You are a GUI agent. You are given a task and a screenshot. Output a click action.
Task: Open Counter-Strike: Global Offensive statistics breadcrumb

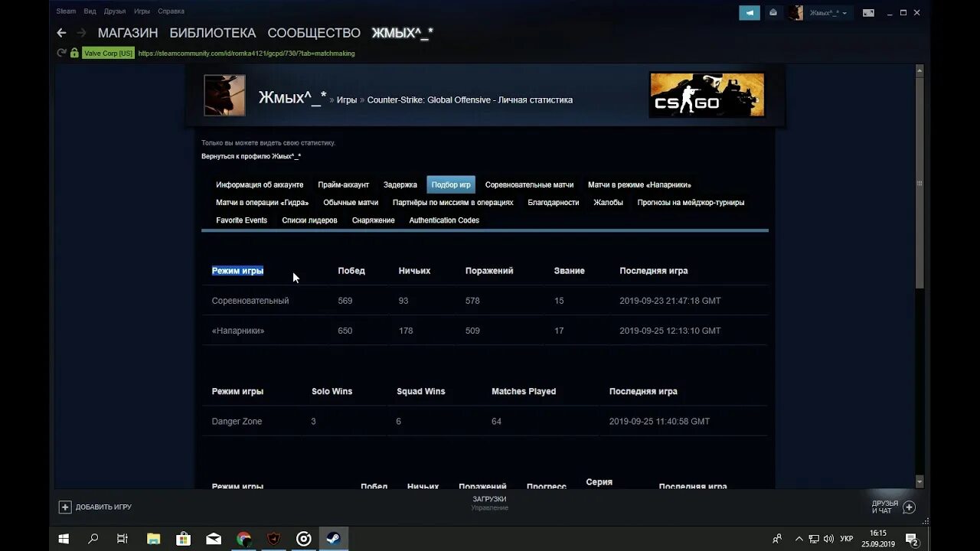[x=469, y=100]
